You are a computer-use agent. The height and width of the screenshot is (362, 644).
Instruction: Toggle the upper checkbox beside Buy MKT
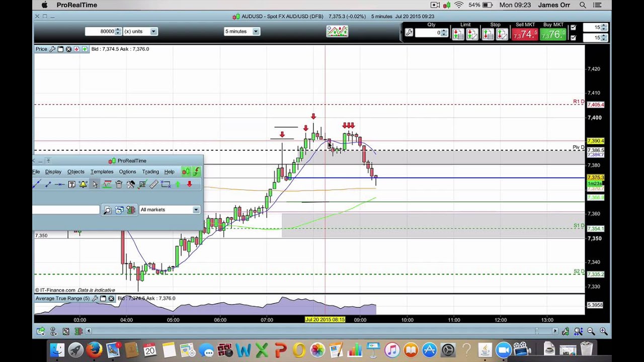point(573,28)
